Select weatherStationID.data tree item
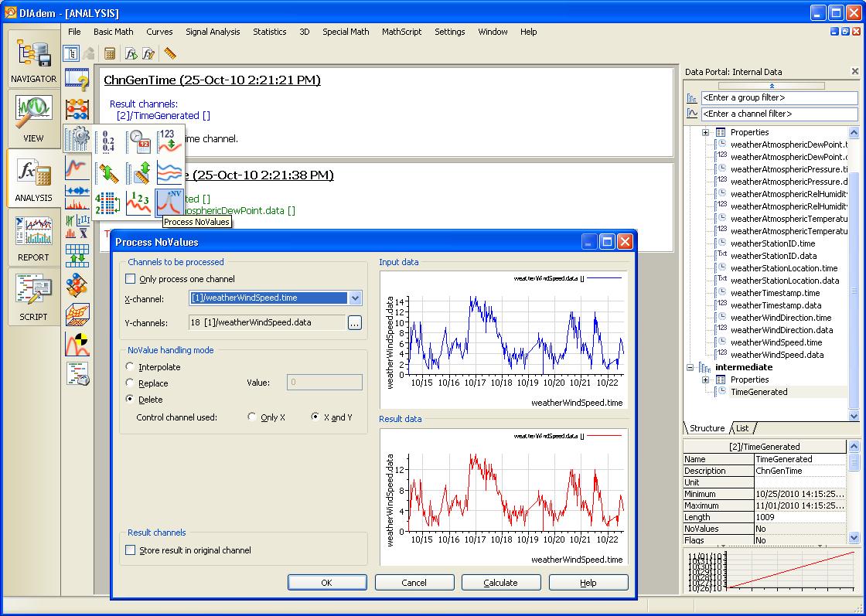The height and width of the screenshot is (616, 866). coord(773,256)
